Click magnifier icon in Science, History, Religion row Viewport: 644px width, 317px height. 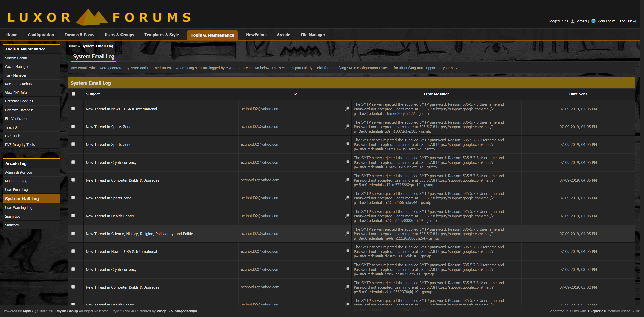(347, 233)
